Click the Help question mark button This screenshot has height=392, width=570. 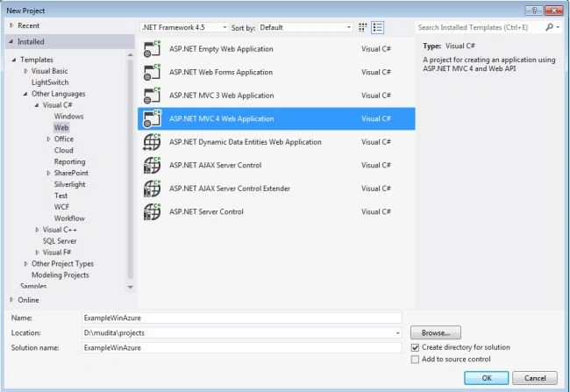[534, 11]
